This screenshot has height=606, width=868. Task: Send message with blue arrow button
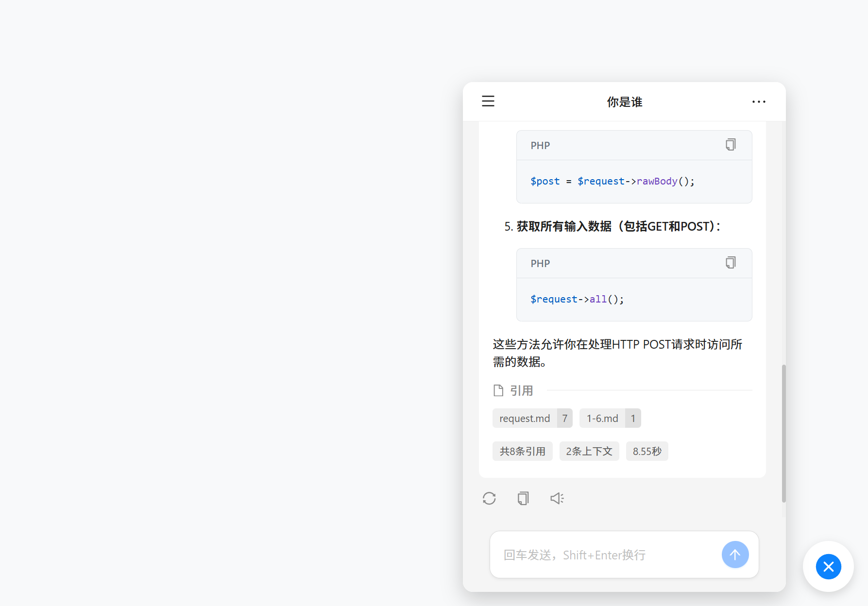(x=735, y=555)
